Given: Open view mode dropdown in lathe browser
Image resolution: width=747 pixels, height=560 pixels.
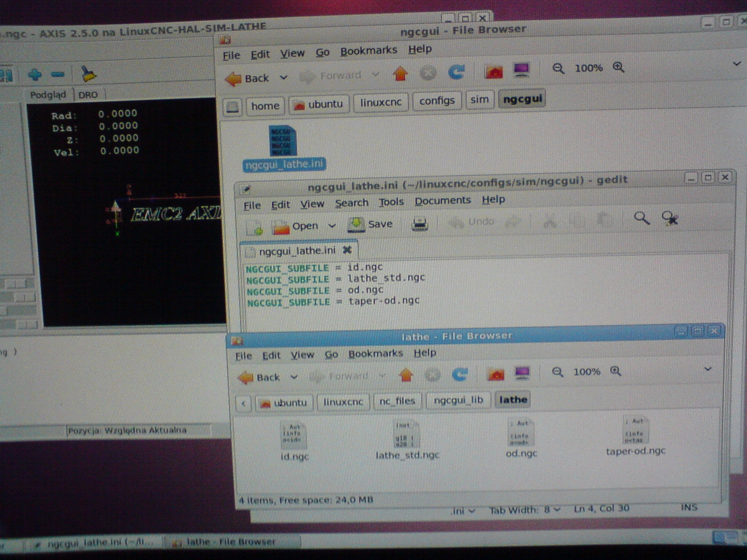Looking at the screenshot, I should pyautogui.click(x=708, y=369).
